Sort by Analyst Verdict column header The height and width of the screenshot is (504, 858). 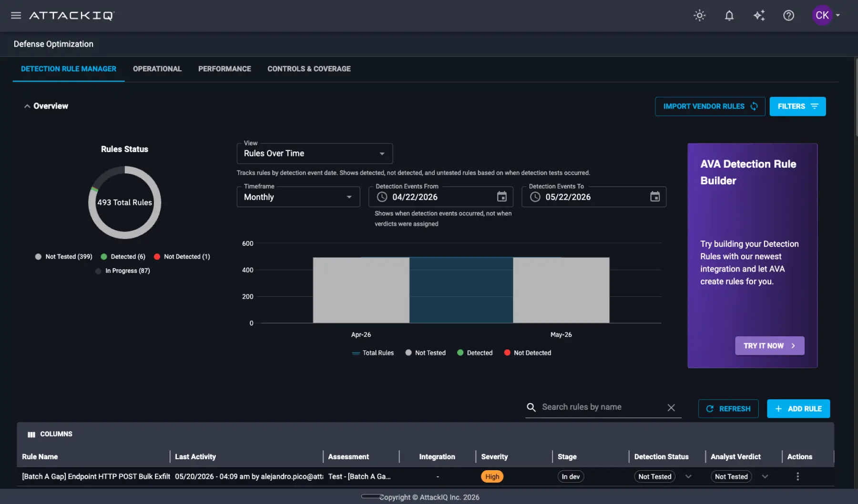click(735, 457)
